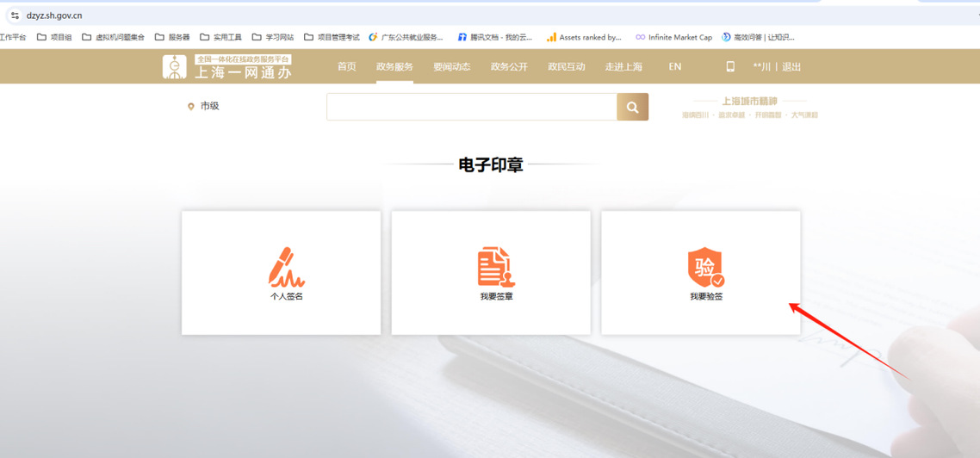Open the mobile phone icon in header
Screen dimensions: 980x458
730,66
